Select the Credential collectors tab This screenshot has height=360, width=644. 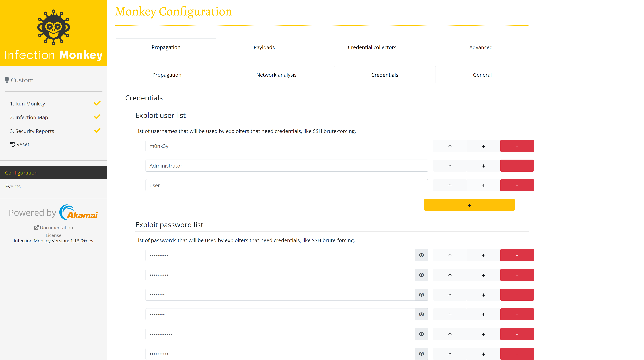point(372,47)
